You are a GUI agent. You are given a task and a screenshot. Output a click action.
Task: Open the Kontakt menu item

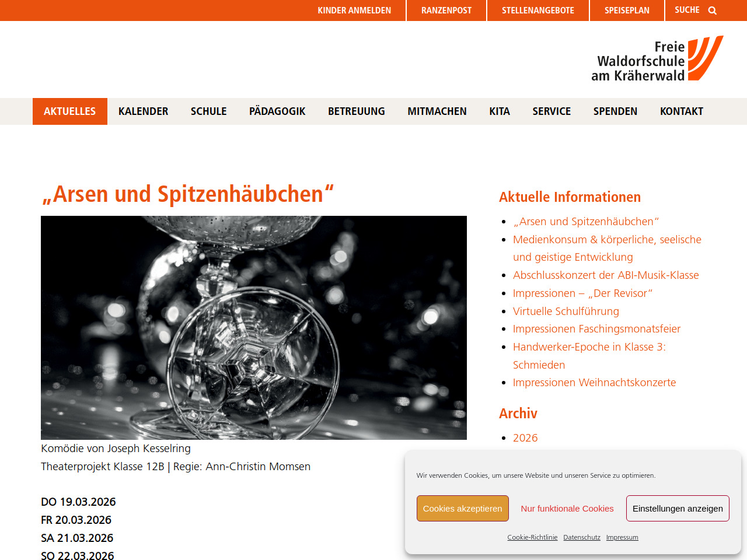pos(681,111)
